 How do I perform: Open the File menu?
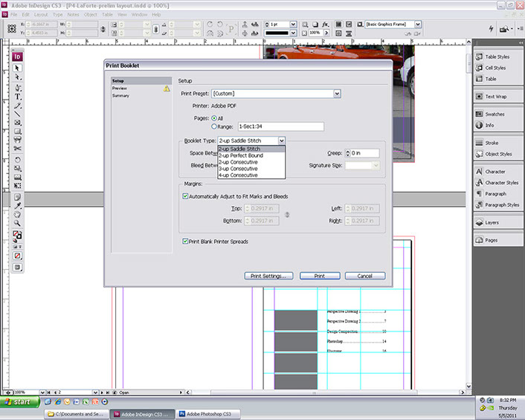(13, 15)
